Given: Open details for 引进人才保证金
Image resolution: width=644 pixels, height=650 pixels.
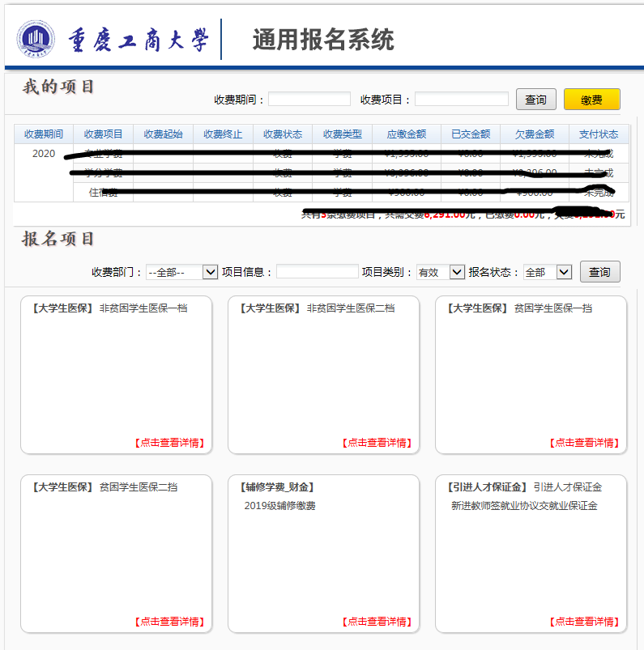Looking at the screenshot, I should 584,622.
